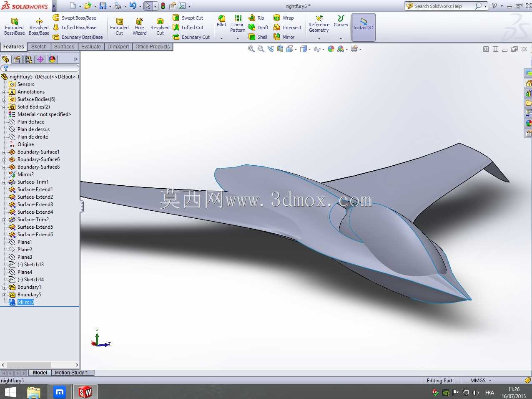Switch to the DimXpert tab

(x=118, y=47)
